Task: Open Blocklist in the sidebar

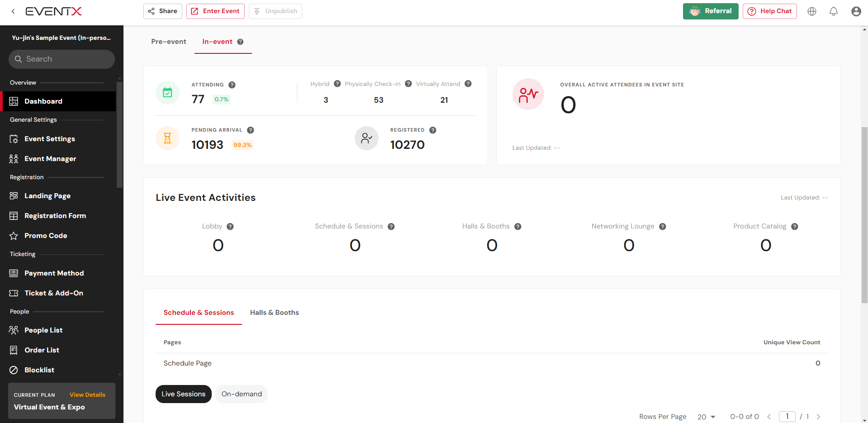Action: (x=59, y=370)
